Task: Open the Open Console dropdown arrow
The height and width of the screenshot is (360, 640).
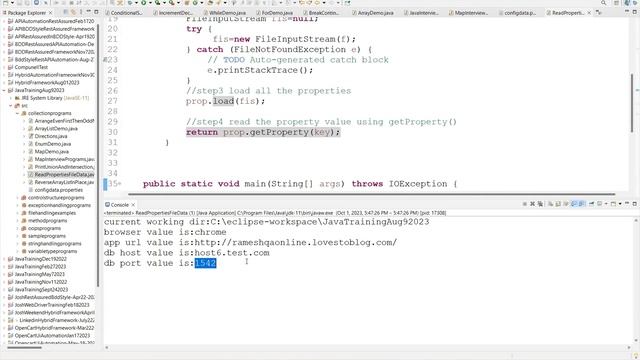Action: click(620, 204)
